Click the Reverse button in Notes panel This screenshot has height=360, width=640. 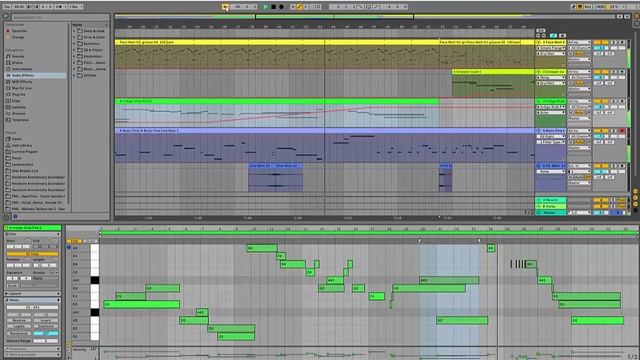(19, 320)
